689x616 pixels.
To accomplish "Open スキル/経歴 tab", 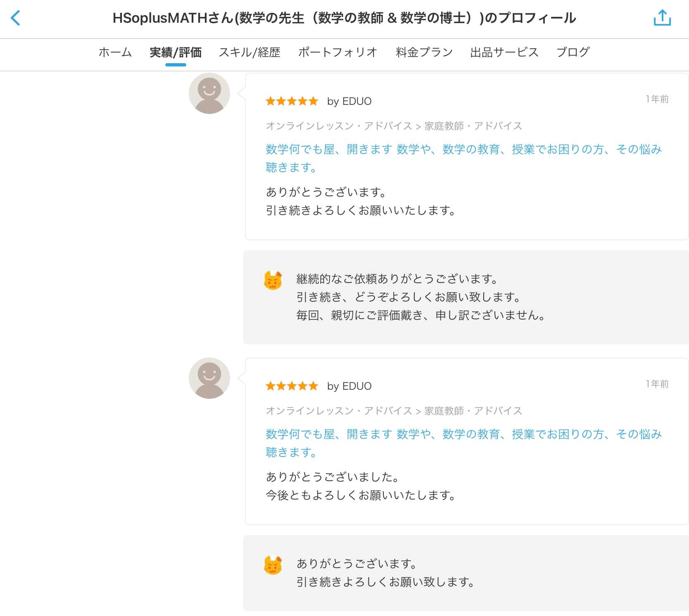I will click(249, 52).
